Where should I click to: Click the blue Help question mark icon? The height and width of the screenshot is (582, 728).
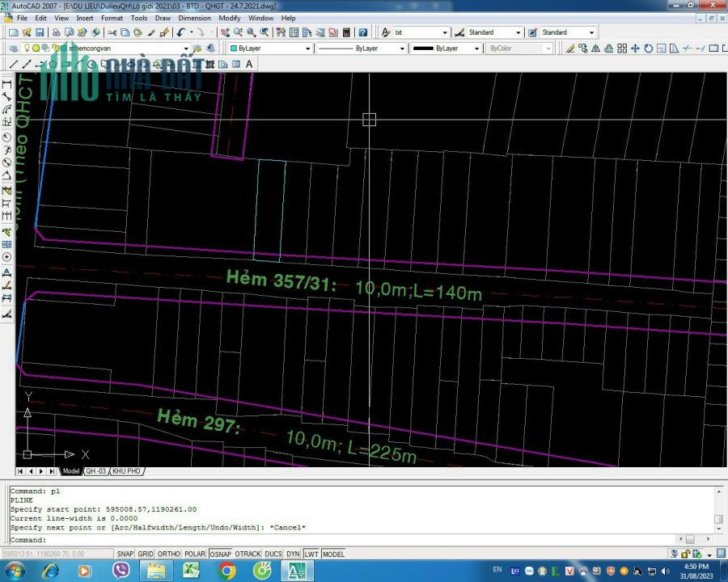363,32
